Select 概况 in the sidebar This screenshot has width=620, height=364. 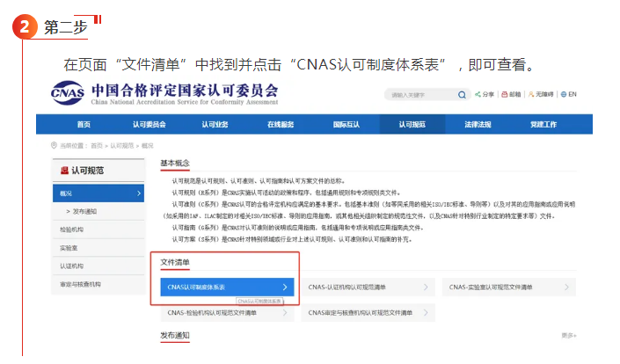(98, 193)
